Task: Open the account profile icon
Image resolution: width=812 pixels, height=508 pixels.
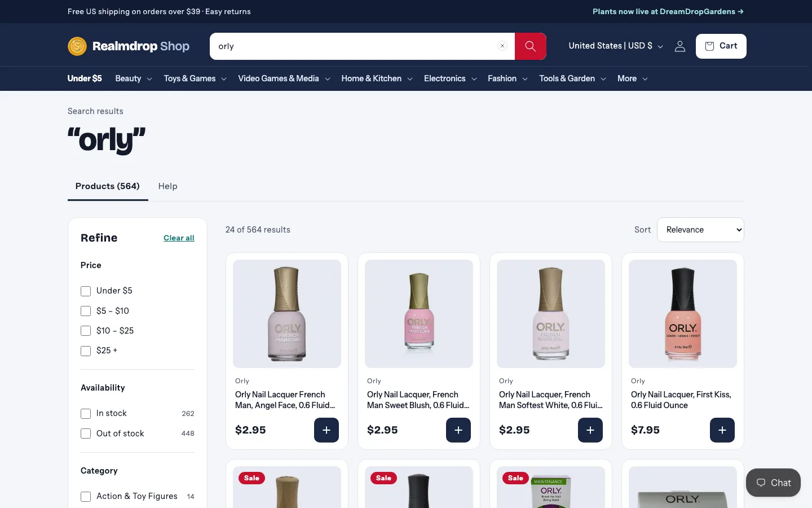Action: tap(680, 46)
